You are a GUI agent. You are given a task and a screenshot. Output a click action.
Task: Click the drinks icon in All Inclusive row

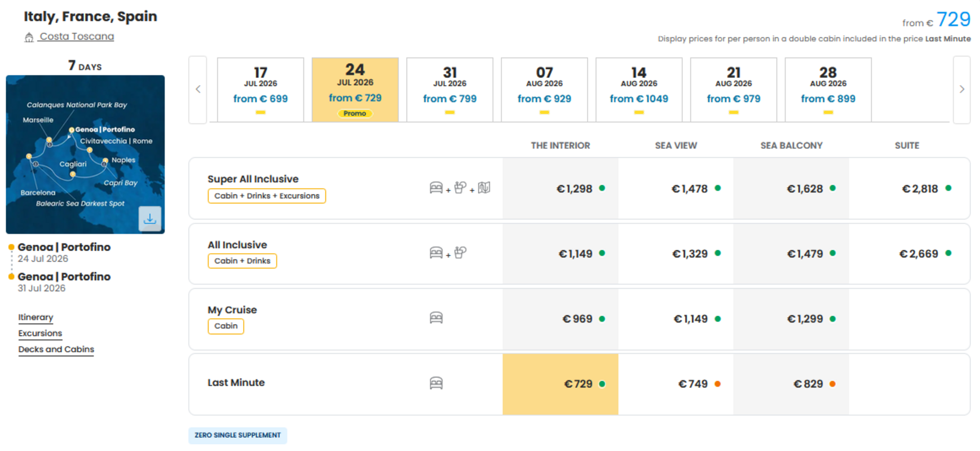click(460, 253)
